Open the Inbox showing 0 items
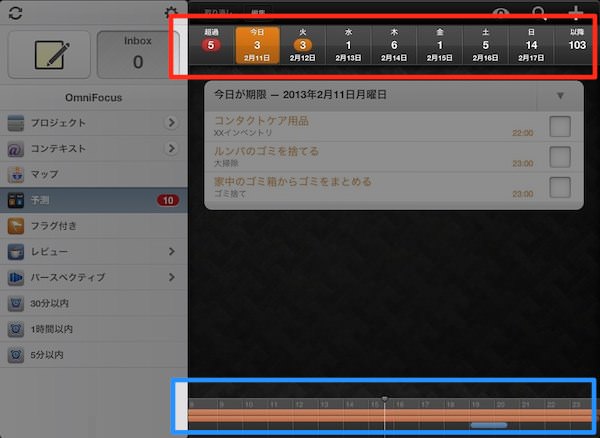This screenshot has width=600, height=438. [138, 54]
